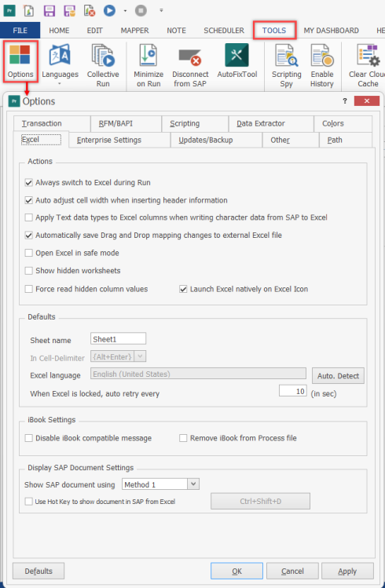Open the Languages menu icon
The height and width of the screenshot is (588, 385).
pos(60,57)
